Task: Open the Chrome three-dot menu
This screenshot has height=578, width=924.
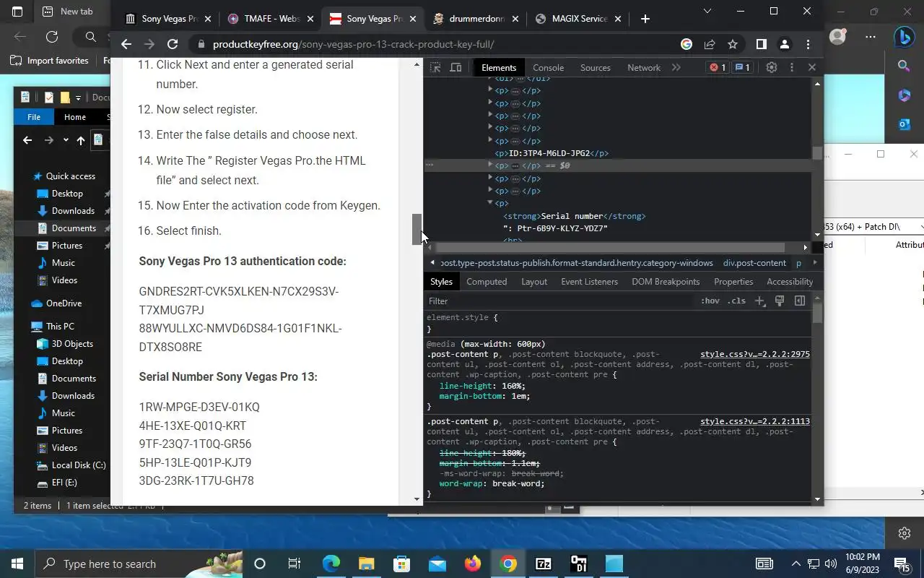Action: coord(808,44)
